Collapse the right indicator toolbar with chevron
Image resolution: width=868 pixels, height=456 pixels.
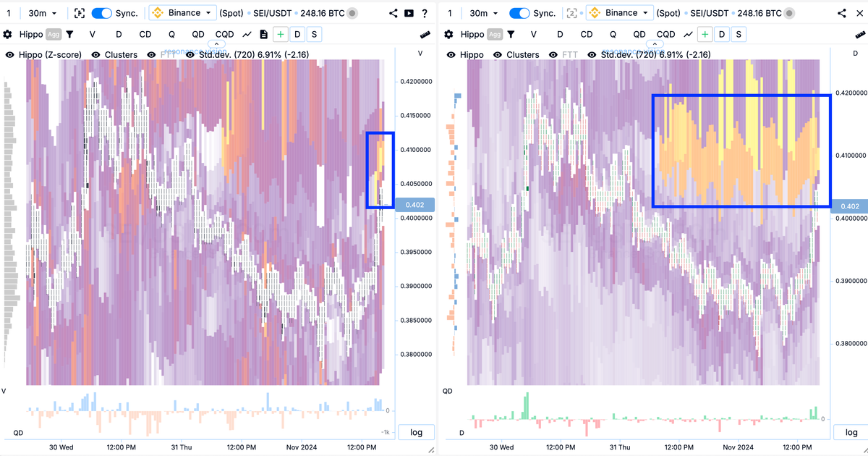tap(654, 43)
